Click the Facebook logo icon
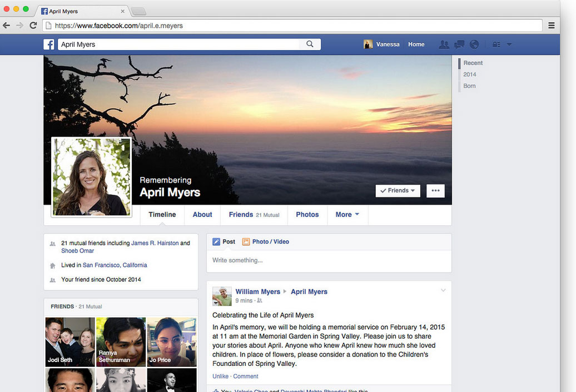Viewport: 576px width, 392px height. click(x=49, y=44)
